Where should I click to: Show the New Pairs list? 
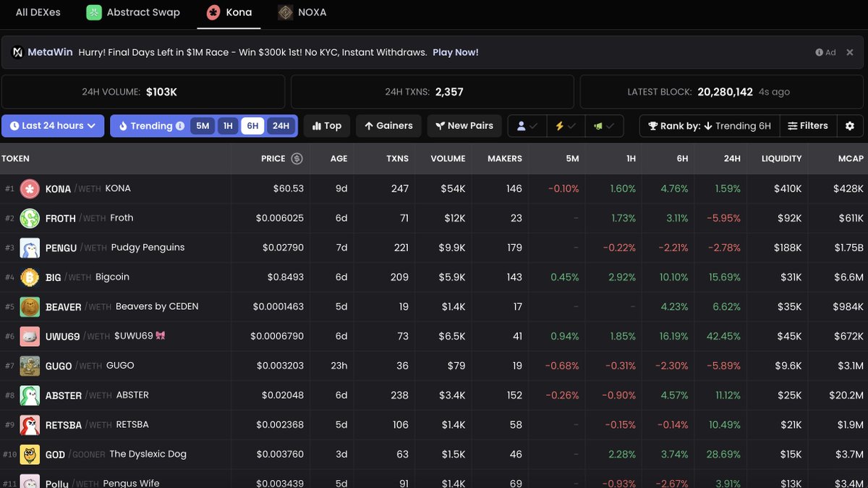[x=463, y=126]
